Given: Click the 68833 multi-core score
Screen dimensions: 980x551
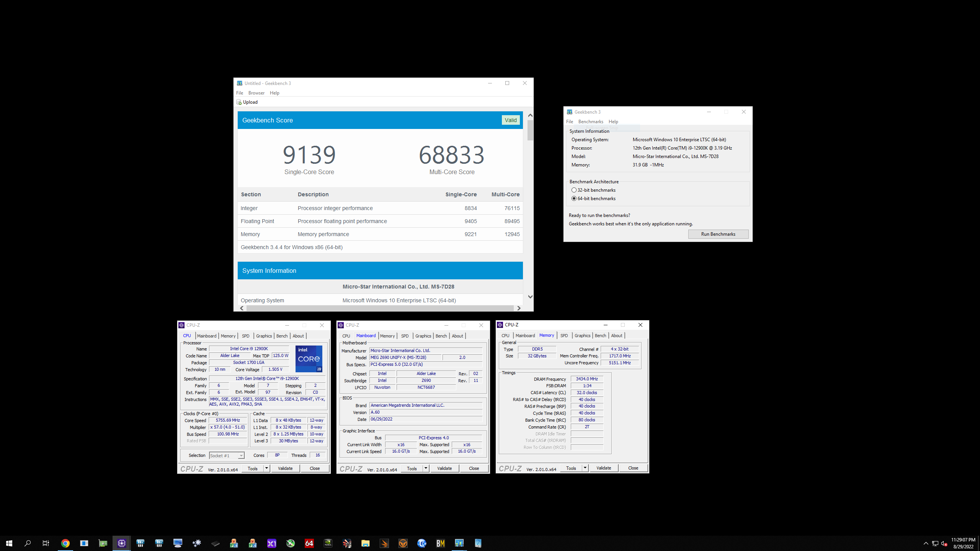Looking at the screenshot, I should (x=452, y=155).
